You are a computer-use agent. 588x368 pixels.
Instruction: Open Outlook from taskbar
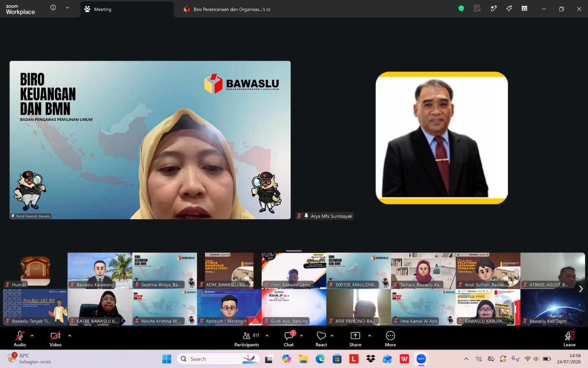(x=388, y=359)
